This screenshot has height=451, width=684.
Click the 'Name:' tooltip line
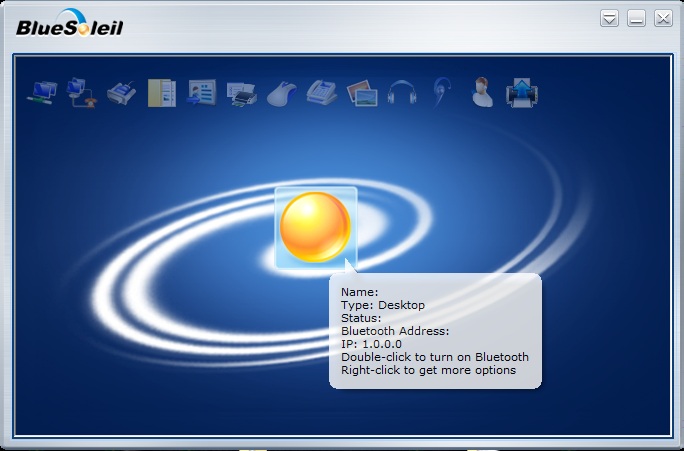[x=359, y=292]
